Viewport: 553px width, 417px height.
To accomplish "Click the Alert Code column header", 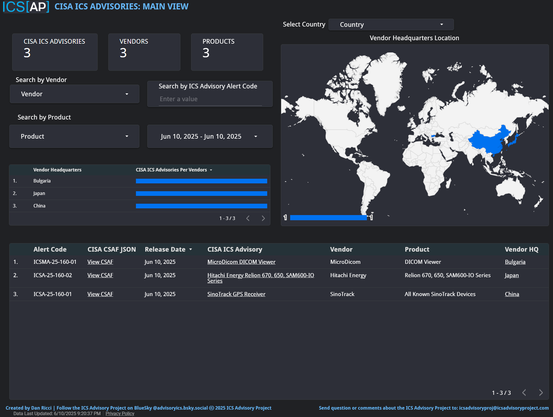I will pos(50,249).
